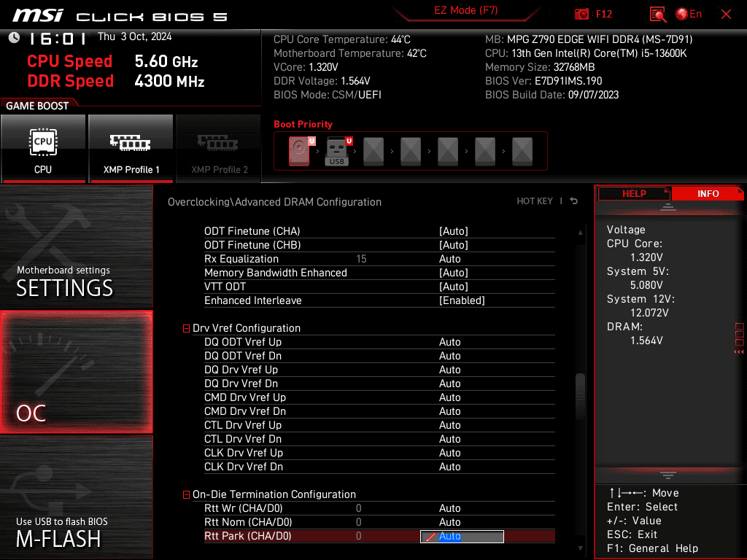Click the HOT KEY label
Image resolution: width=747 pixels, height=560 pixels.
[535, 201]
